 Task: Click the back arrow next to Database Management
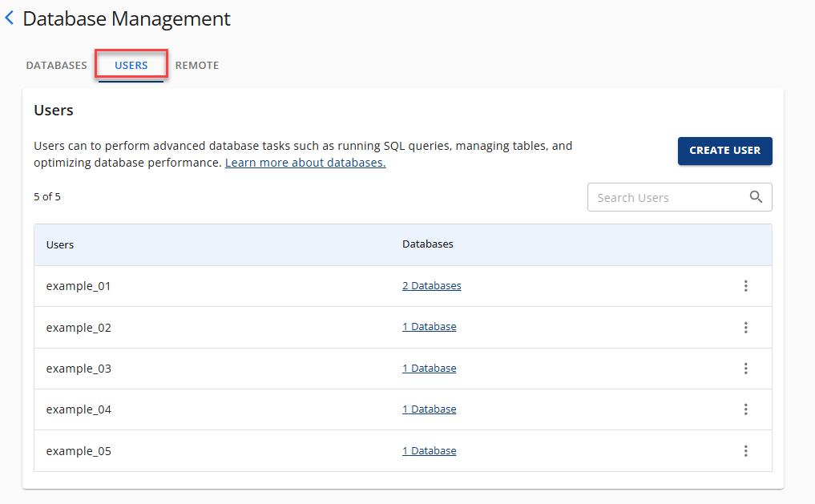(x=10, y=18)
